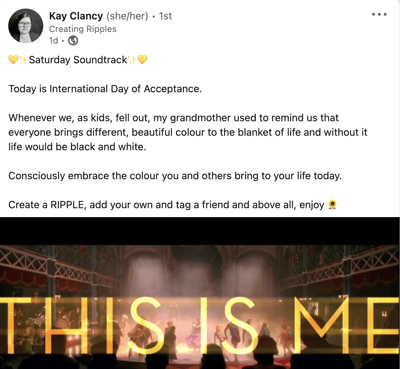Viewport: 400px width, 369px height.
Task: Click the sparkles emoji right before Saturday
Action: tap(24, 60)
